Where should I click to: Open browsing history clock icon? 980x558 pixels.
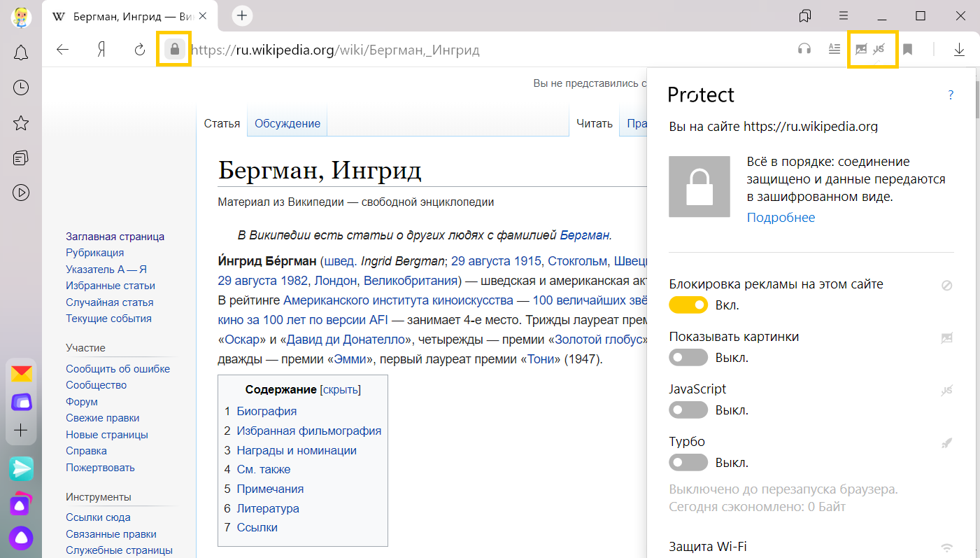pos(21,88)
